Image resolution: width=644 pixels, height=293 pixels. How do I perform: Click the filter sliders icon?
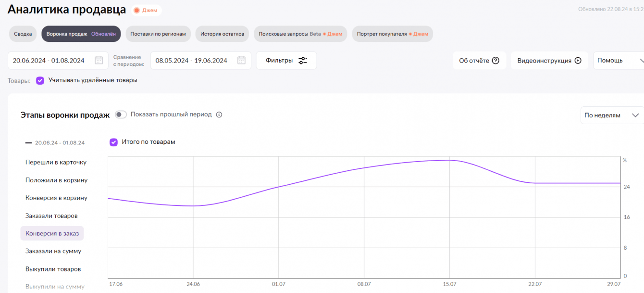302,61
